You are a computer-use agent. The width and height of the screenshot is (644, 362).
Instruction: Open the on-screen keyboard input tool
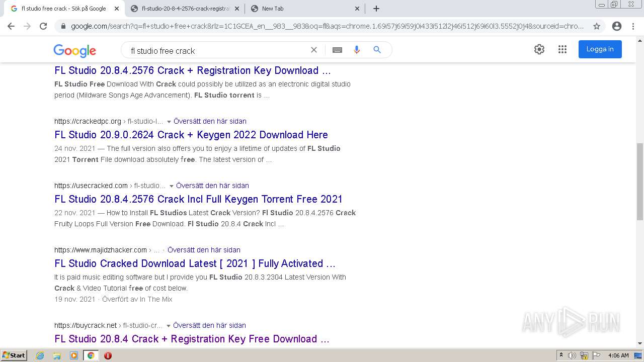[x=337, y=50]
